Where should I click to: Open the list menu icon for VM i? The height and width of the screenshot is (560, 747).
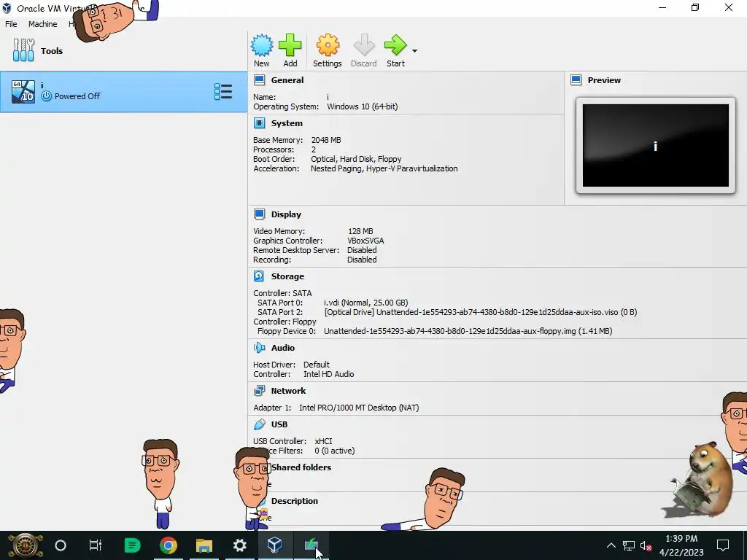coord(223,92)
